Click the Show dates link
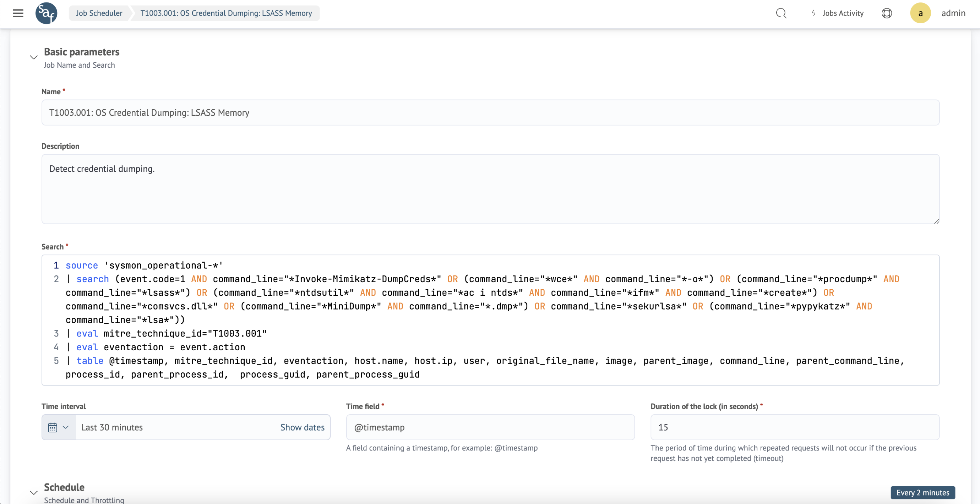980x504 pixels. tap(302, 427)
